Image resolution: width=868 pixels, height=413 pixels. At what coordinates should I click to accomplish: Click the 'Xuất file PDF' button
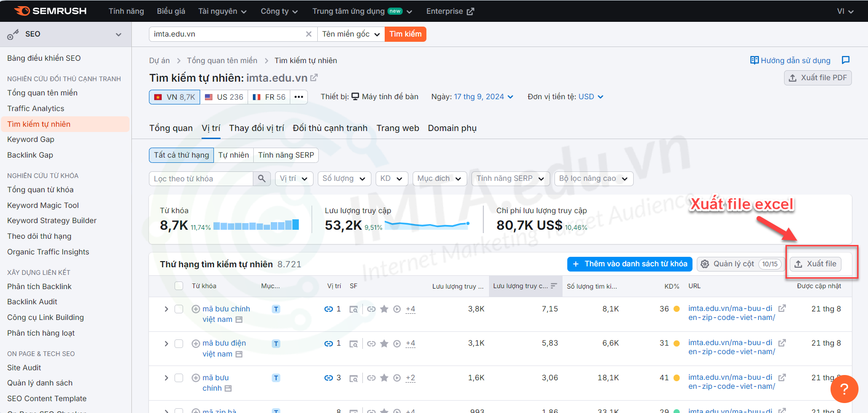point(818,78)
